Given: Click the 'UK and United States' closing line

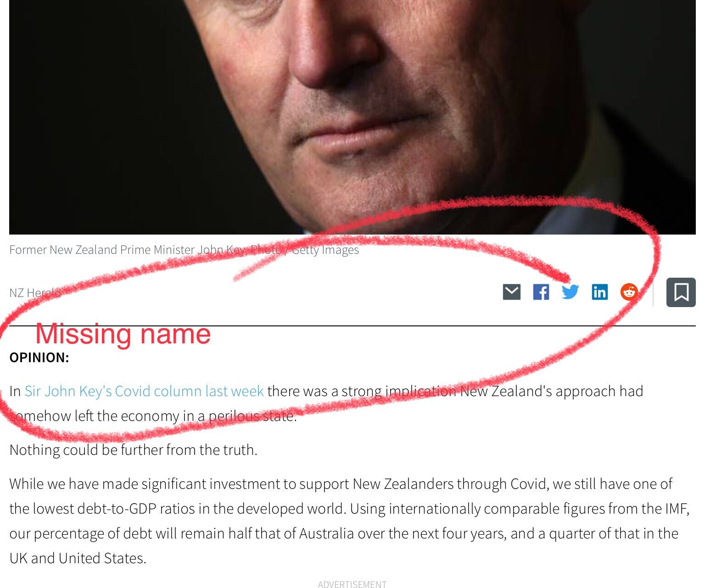Looking at the screenshot, I should [78, 558].
